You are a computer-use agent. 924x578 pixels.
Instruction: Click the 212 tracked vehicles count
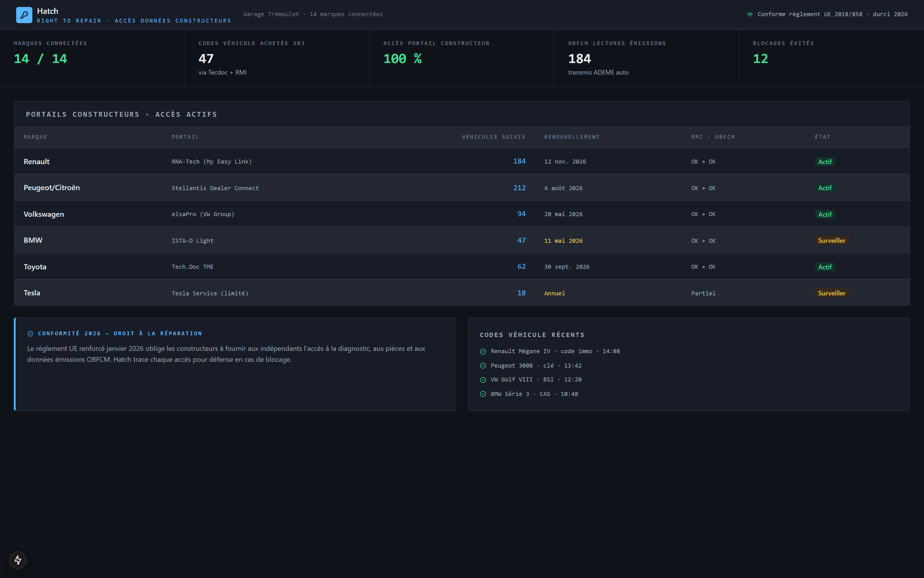[x=519, y=188]
